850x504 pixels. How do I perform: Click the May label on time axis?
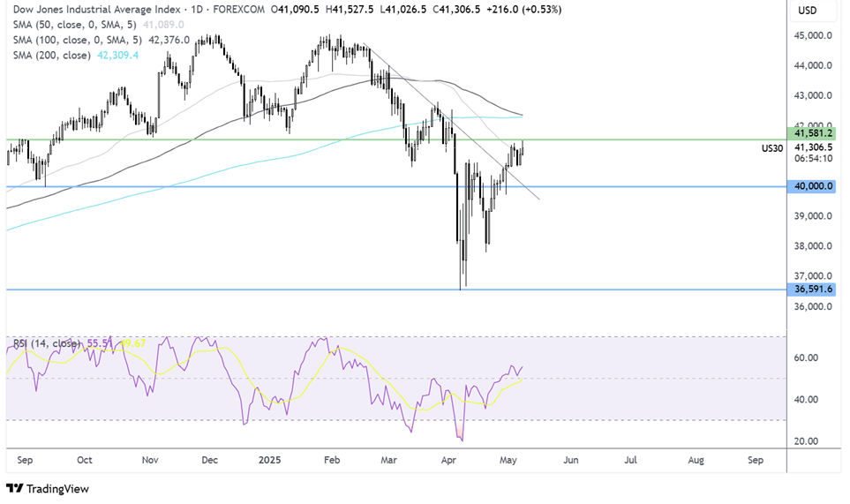click(508, 460)
